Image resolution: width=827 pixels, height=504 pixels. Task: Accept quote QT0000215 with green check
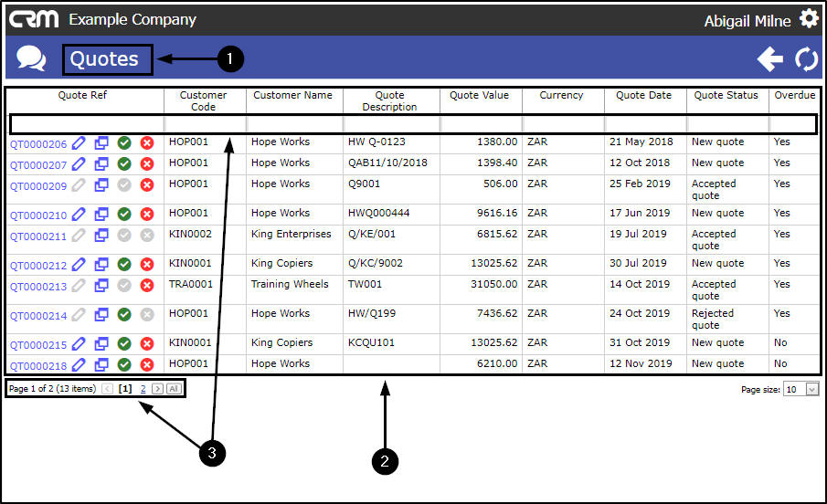[x=124, y=343]
